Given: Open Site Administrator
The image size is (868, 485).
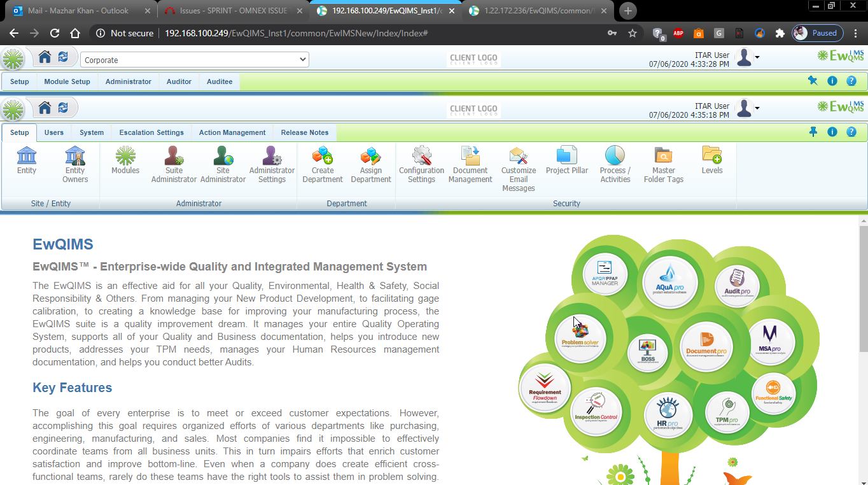Looking at the screenshot, I should 223,165.
